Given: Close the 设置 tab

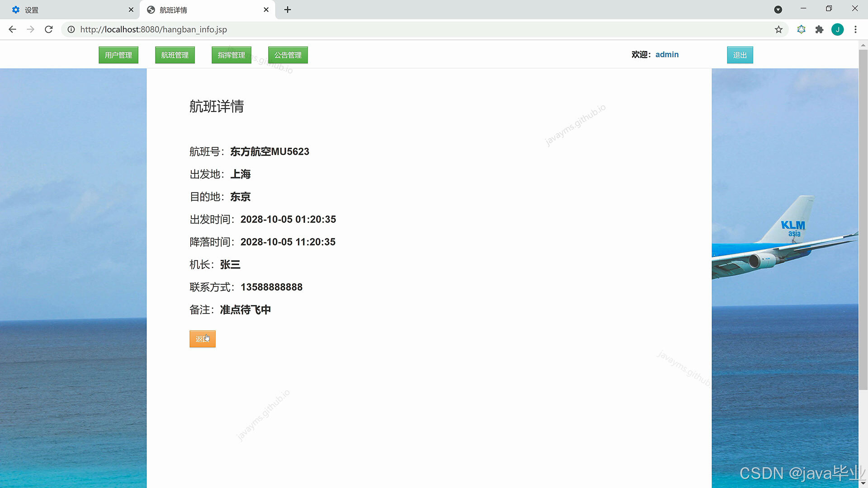Looking at the screenshot, I should tap(131, 9).
